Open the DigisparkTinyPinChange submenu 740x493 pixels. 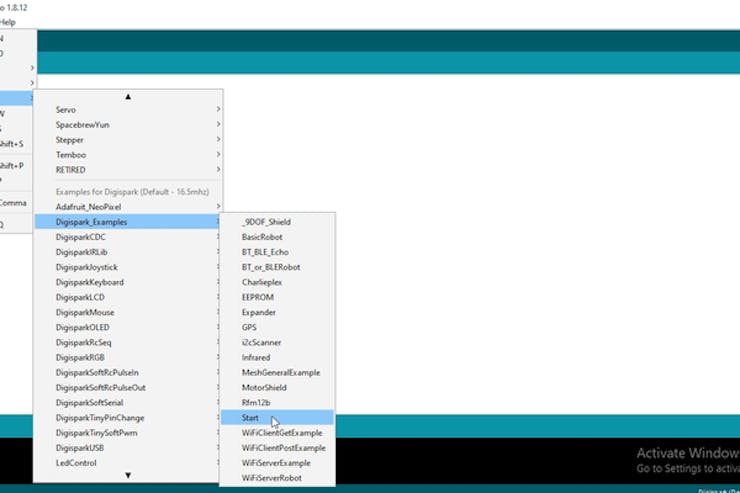click(128, 418)
